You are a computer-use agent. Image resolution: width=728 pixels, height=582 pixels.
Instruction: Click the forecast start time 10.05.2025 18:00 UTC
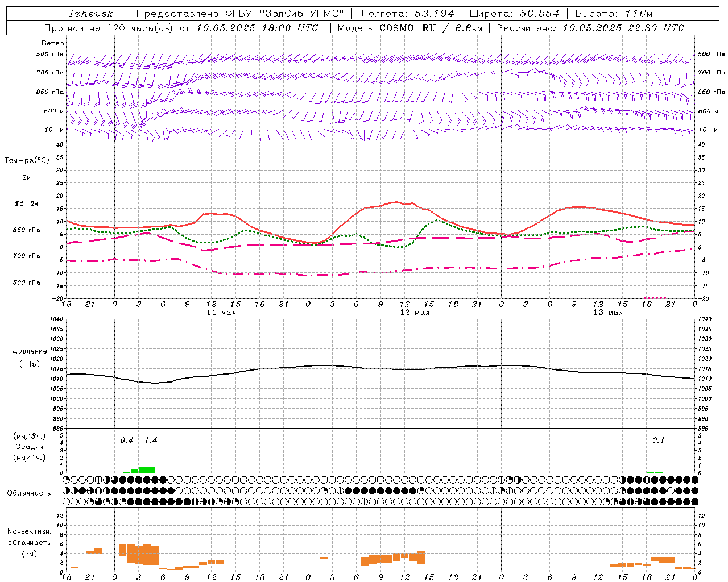(258, 28)
